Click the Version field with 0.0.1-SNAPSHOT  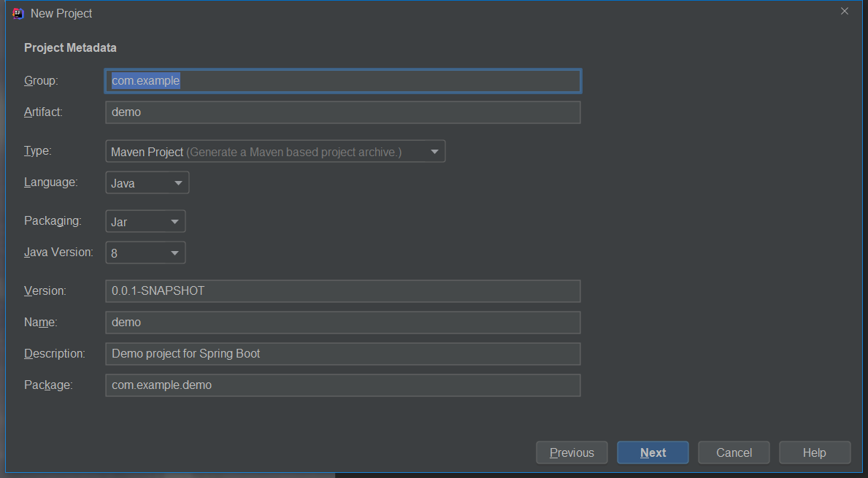[342, 291]
